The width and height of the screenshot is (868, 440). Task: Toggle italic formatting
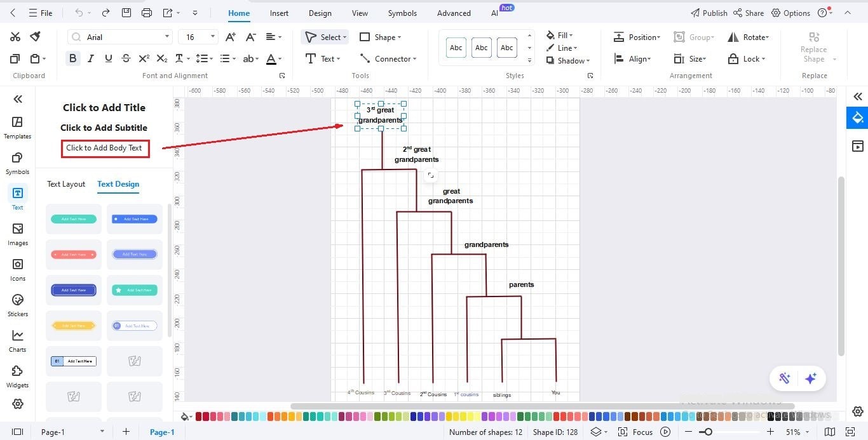point(90,58)
